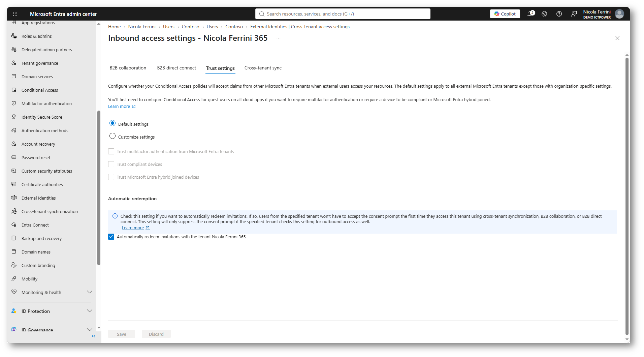Click the info icon in Automatic redemption banner
The height and width of the screenshot is (357, 644).
(115, 216)
